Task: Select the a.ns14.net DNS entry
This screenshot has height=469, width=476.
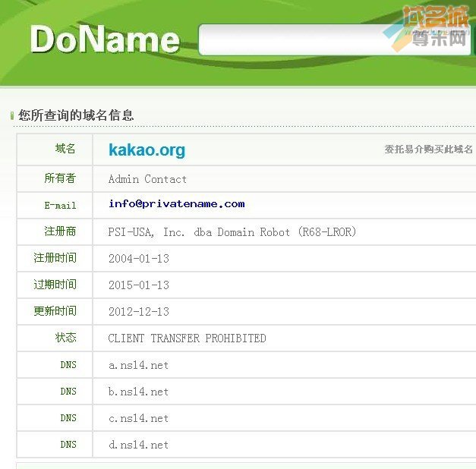Action: [x=138, y=365]
